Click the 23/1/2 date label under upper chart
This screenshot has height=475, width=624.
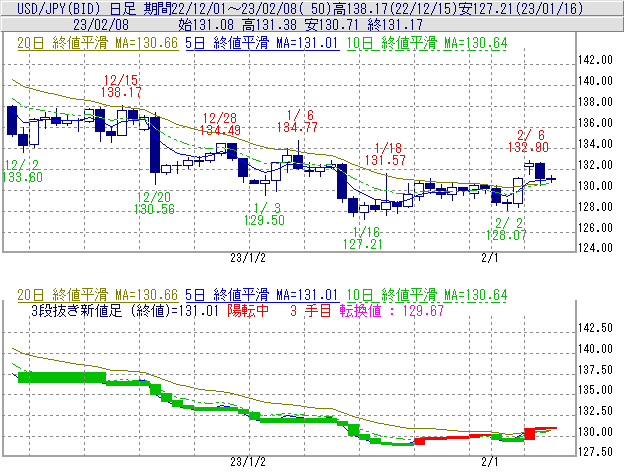(x=248, y=258)
